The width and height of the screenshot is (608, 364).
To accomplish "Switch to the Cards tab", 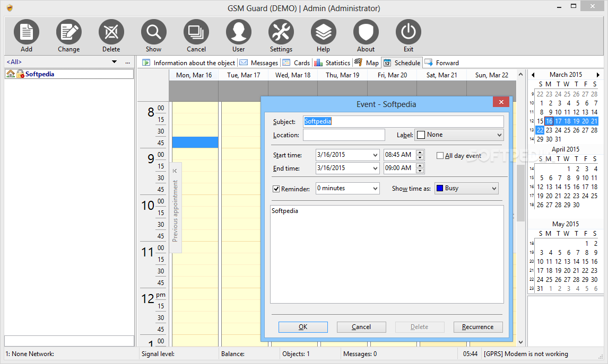I will tap(296, 63).
